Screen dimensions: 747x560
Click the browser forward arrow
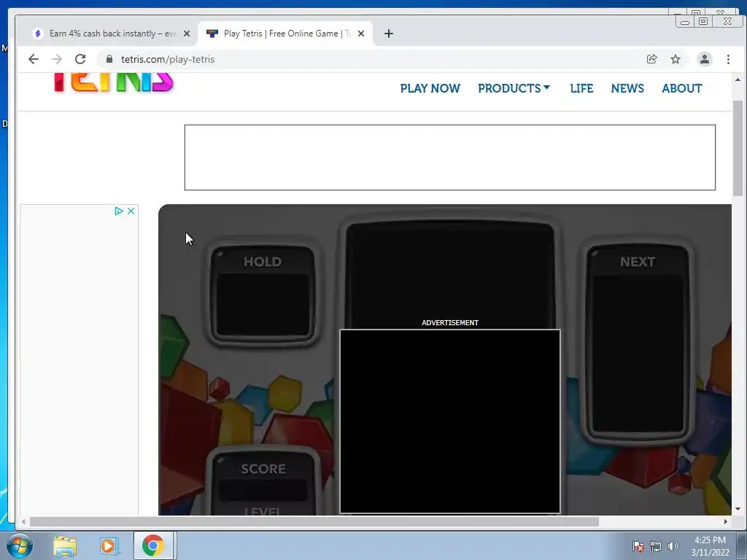(57, 59)
